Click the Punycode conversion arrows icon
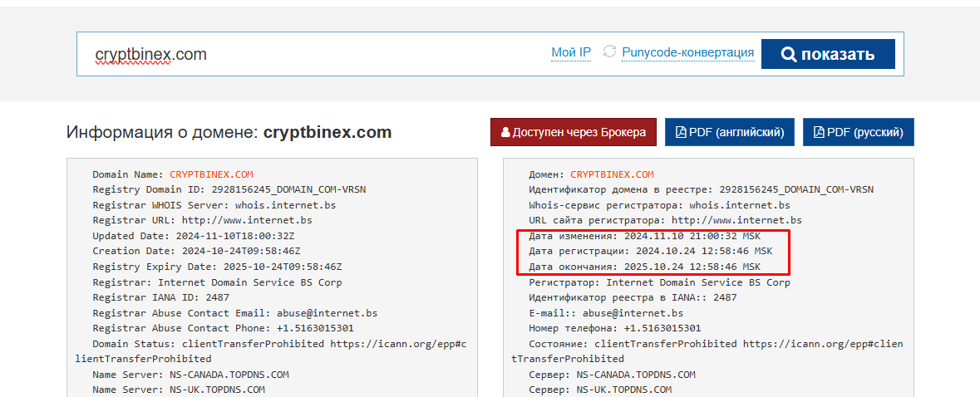The width and height of the screenshot is (980, 397). (609, 52)
